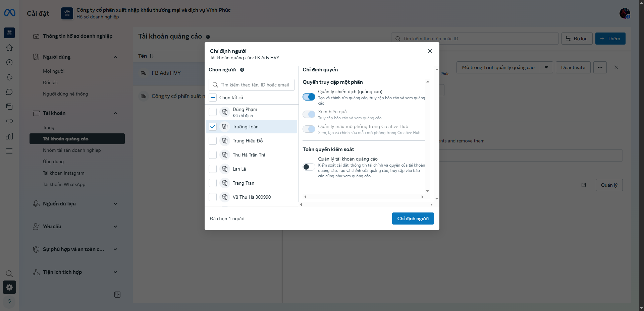The image size is (644, 311).
Task: Uncheck the Trường Toản checkbox
Action: (213, 127)
